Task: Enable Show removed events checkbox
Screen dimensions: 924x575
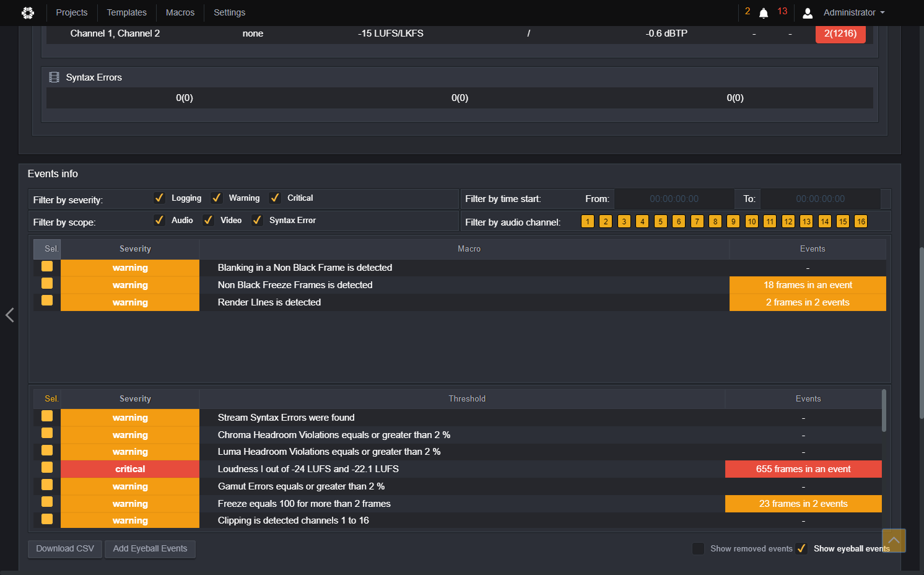Action: click(x=698, y=548)
